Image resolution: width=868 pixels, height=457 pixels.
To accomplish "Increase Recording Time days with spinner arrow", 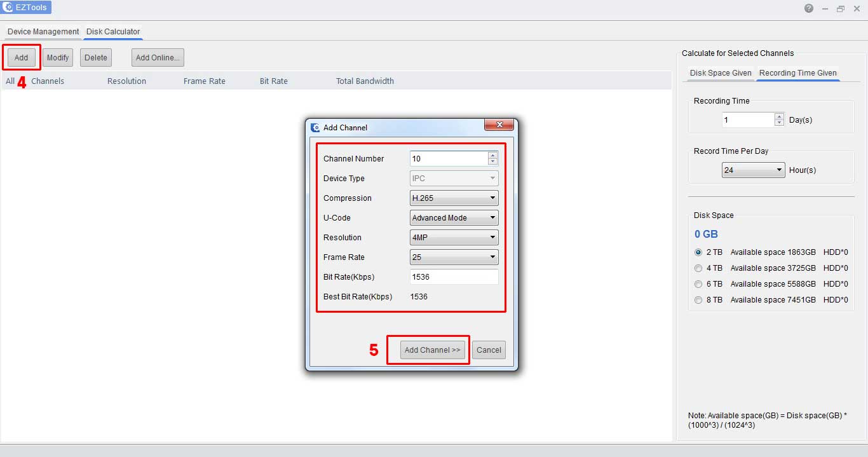I will click(x=778, y=116).
